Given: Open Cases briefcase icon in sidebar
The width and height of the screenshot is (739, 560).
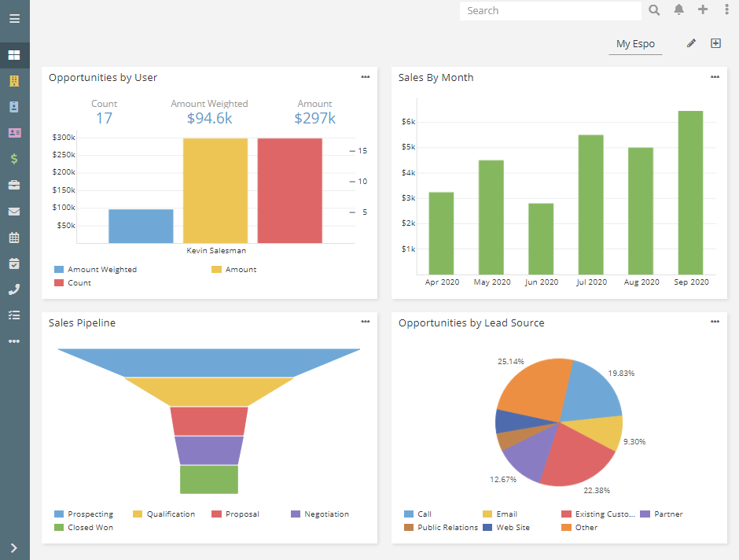Looking at the screenshot, I should [x=14, y=185].
